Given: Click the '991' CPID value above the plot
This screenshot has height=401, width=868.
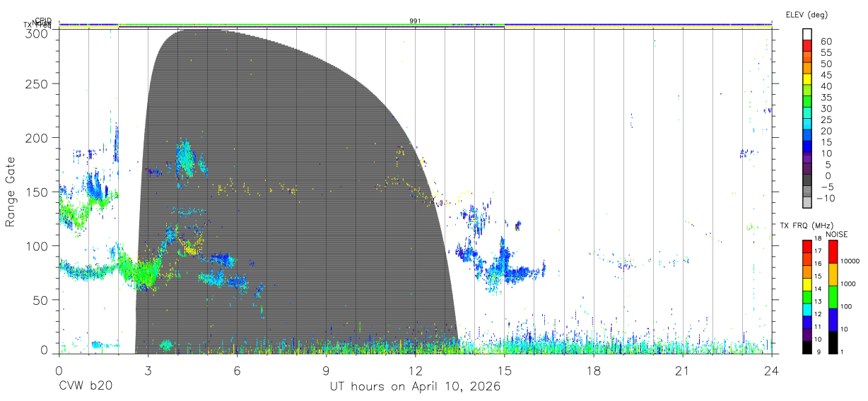Looking at the screenshot, I should (x=416, y=21).
